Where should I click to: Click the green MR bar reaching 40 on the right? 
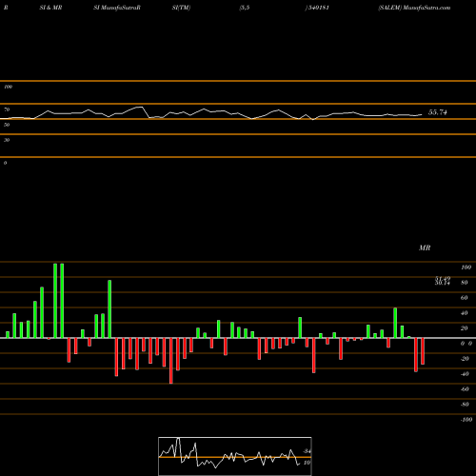(395, 323)
